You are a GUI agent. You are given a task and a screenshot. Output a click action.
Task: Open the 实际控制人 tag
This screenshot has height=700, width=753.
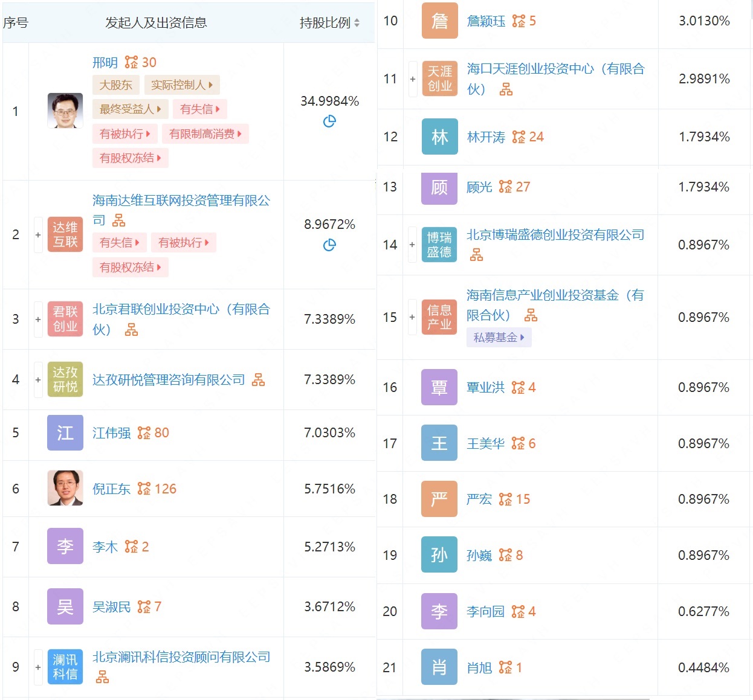(x=182, y=85)
